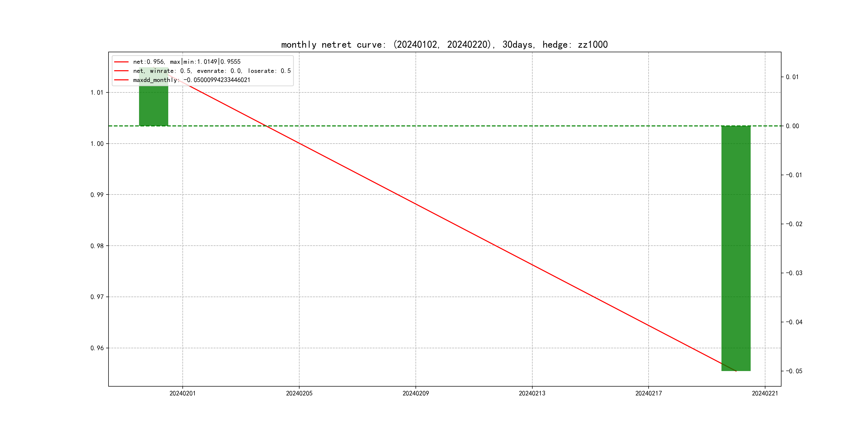Click the x-axis label 20240205
The image size is (868, 434).
click(x=299, y=393)
